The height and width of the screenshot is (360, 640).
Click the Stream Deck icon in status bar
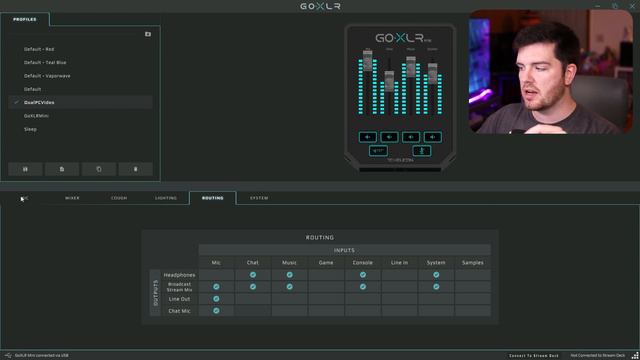coord(635,356)
